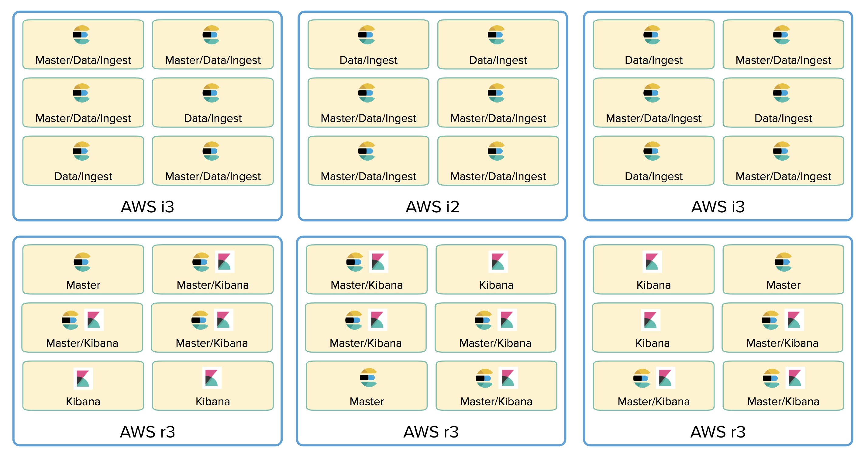
Task: Click Elasticsearch icon of middle-row Data/Ingest, right i3 group
Action: (782, 93)
